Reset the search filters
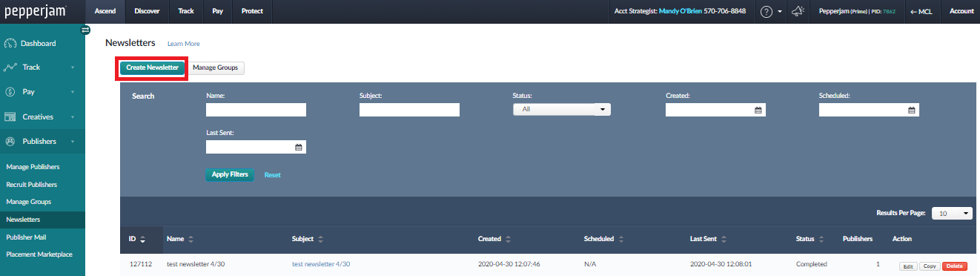 pyautogui.click(x=273, y=175)
